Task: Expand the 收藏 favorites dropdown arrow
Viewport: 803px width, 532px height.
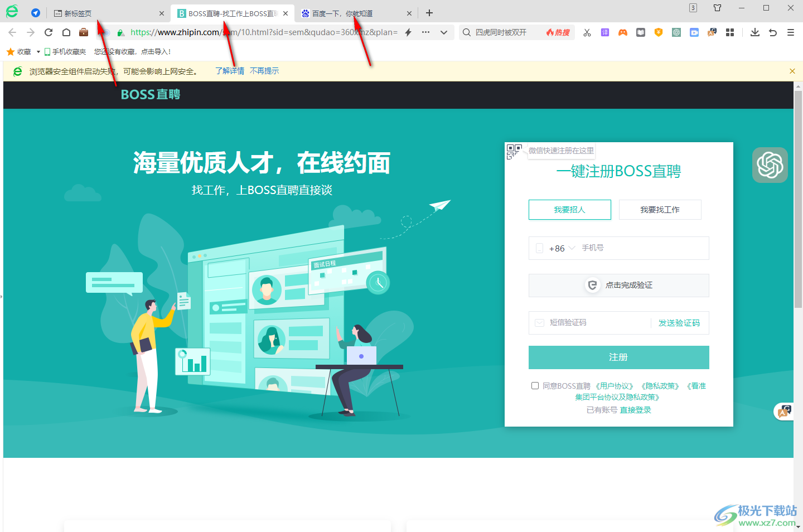Action: tap(38, 52)
